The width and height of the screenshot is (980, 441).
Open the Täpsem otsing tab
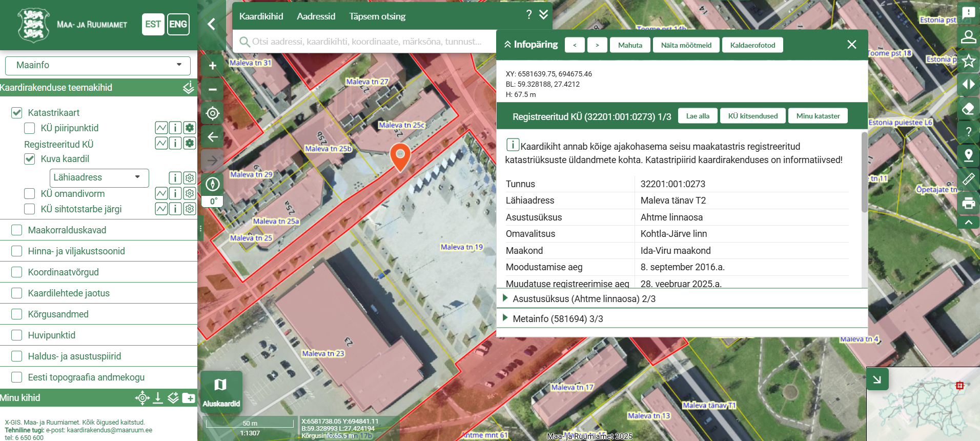tap(377, 16)
